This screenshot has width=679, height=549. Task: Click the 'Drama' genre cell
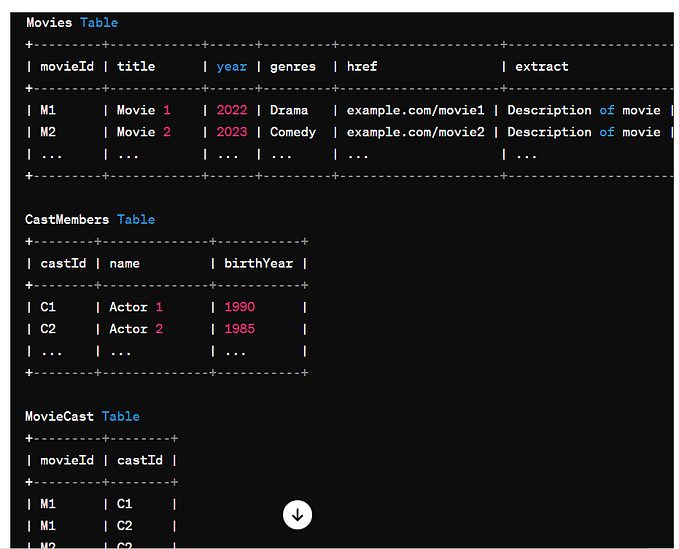point(289,110)
